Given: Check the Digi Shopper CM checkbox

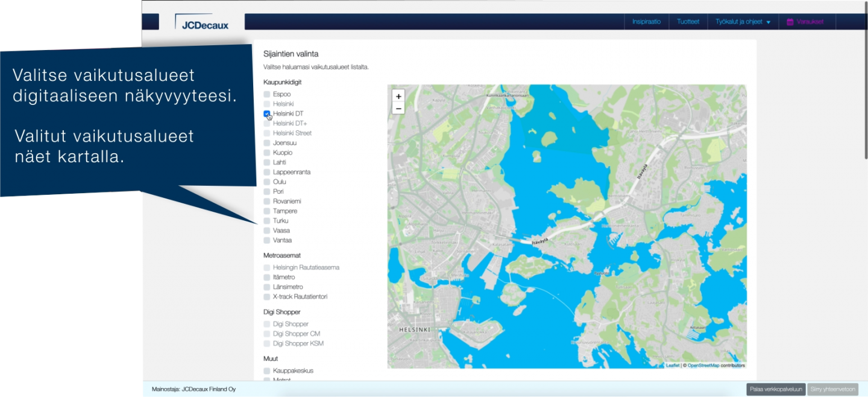Looking at the screenshot, I should pos(267,334).
